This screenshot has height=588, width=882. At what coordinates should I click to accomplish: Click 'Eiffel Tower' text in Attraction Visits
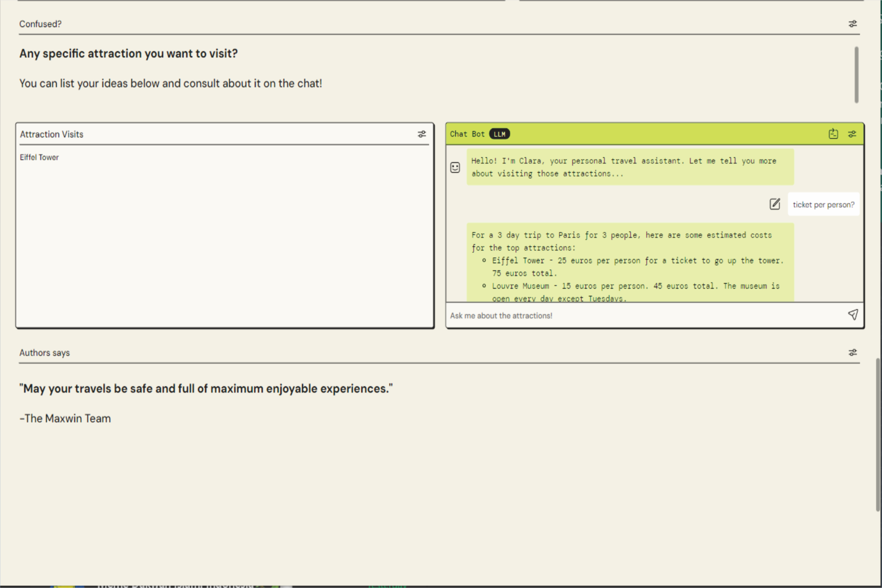pos(39,157)
